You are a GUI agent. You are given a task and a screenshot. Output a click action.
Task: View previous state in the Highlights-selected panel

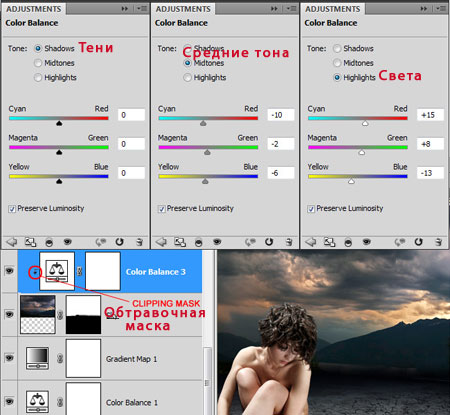400,242
